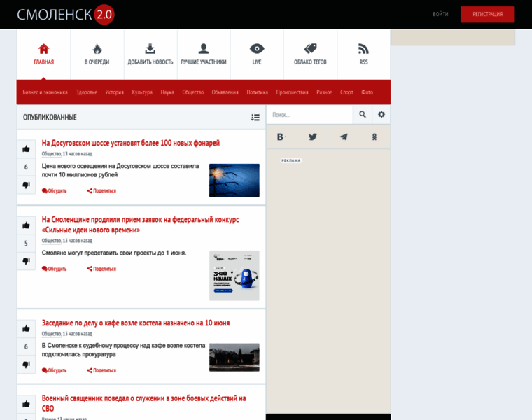Image resolution: width=532 pixels, height=420 pixels.
Task: Expand Поделиться under the federal contest article
Action: click(x=101, y=269)
